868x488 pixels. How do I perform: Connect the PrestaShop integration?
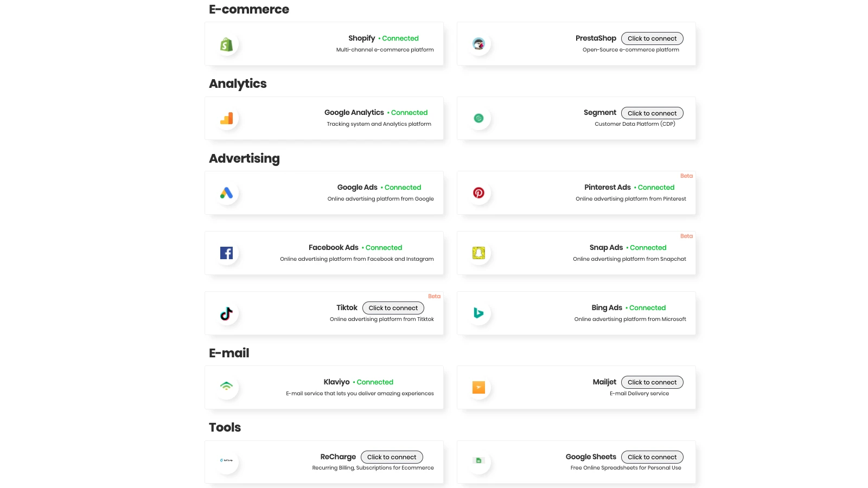tap(652, 38)
